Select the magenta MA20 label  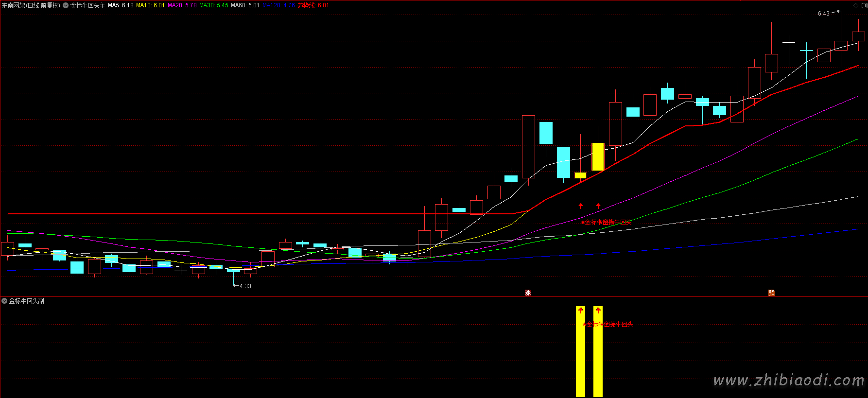(x=182, y=6)
